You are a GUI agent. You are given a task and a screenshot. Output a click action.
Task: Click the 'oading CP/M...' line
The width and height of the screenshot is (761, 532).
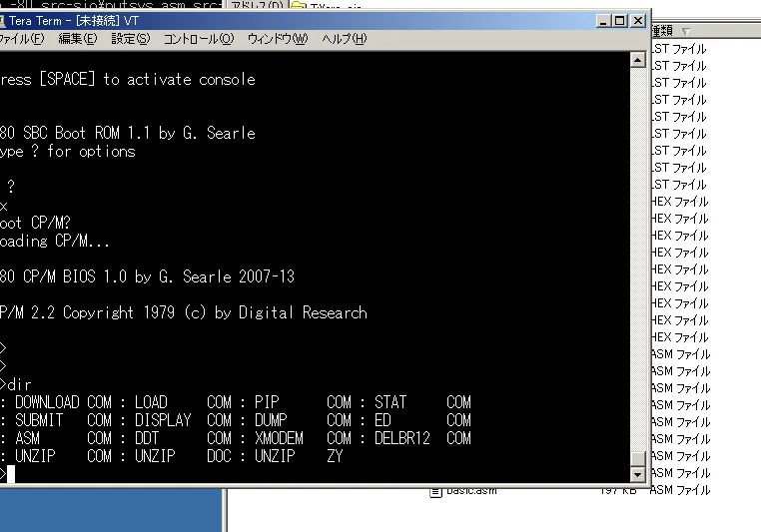coord(54,241)
